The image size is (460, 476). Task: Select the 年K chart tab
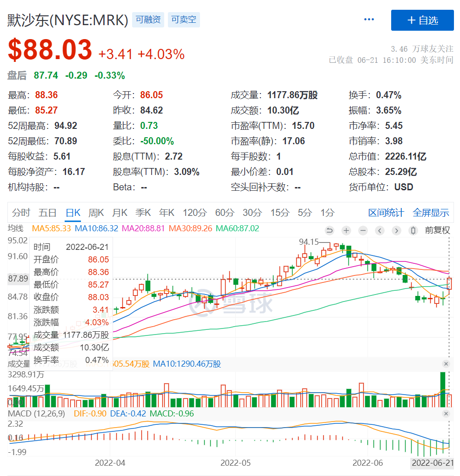pyautogui.click(x=167, y=213)
